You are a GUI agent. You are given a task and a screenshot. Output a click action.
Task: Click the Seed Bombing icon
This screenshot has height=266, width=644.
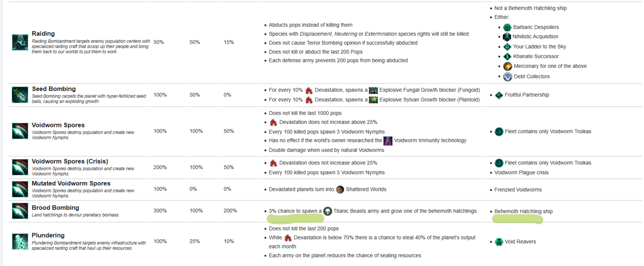20,95
